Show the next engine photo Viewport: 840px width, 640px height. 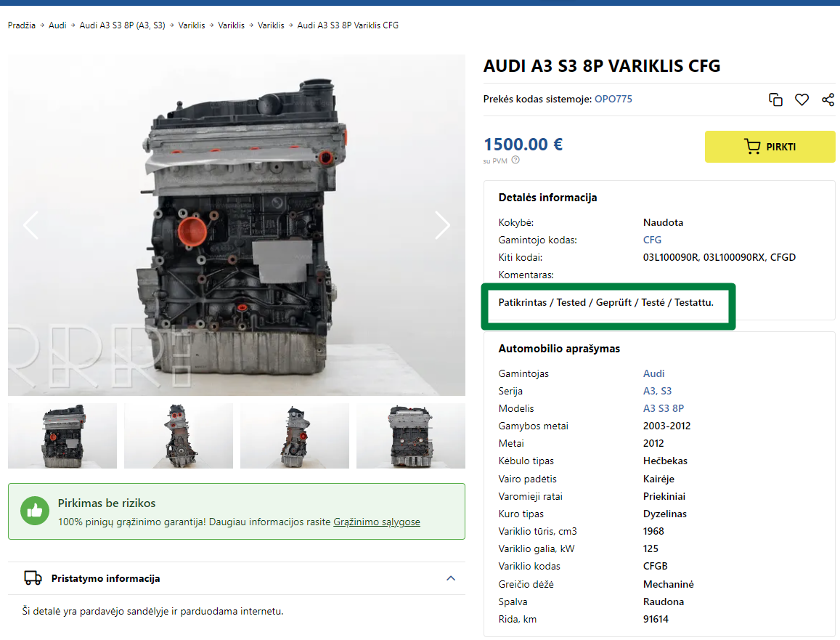[442, 225]
